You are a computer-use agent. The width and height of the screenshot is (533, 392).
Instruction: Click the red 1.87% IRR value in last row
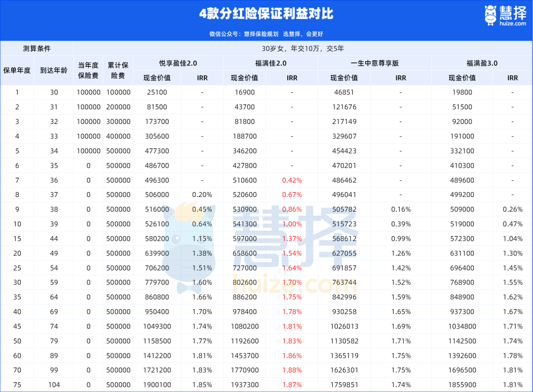click(292, 385)
